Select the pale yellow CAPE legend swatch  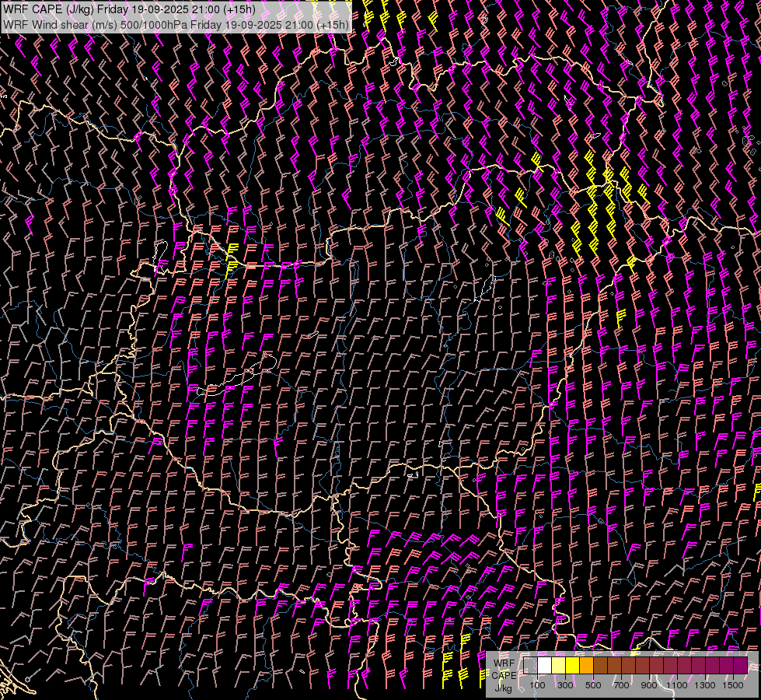[559, 666]
